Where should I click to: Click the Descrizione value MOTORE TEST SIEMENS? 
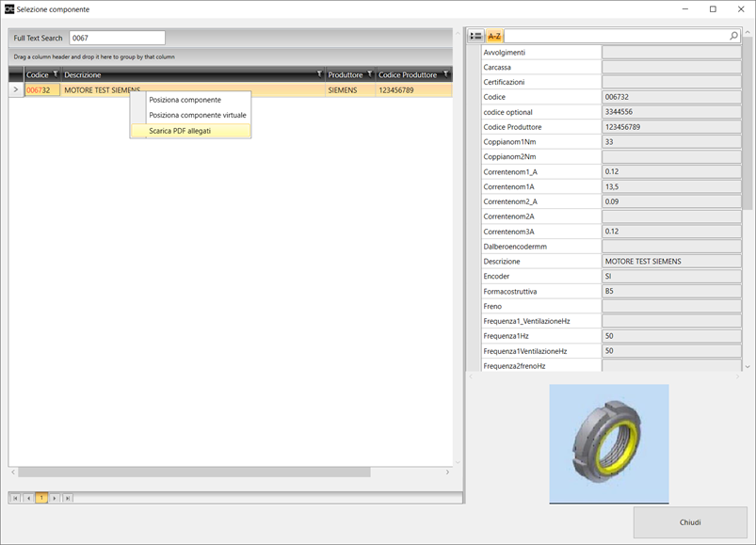(671, 261)
